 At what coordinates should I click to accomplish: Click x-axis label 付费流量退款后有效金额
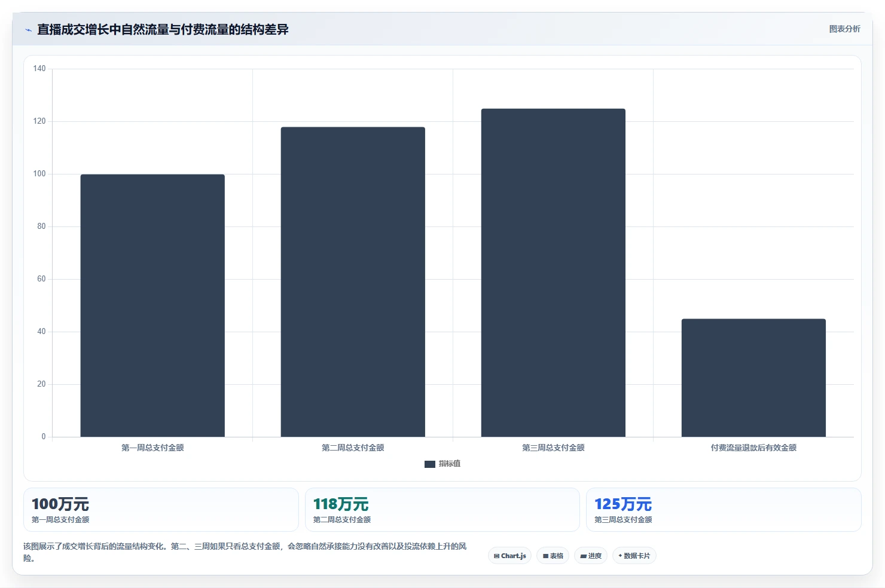pyautogui.click(x=753, y=448)
